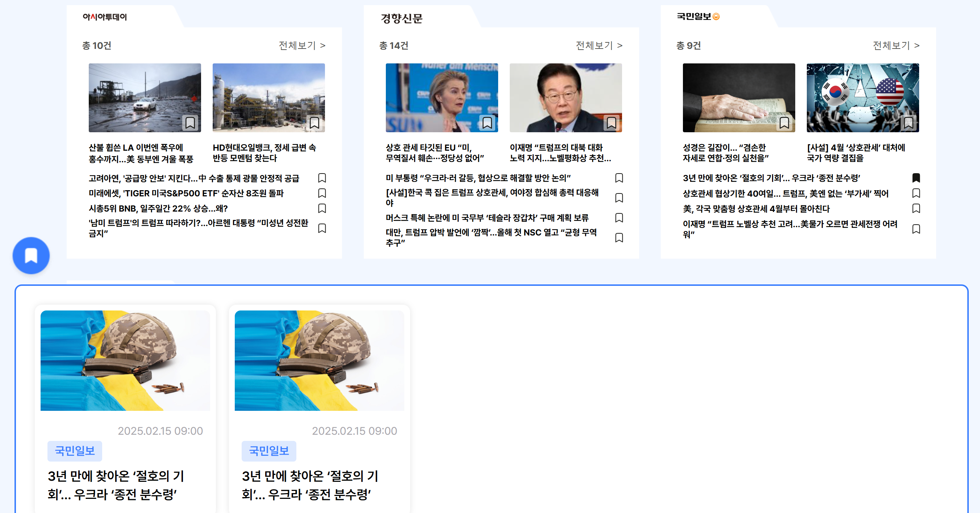
Task: Bookmark the 사설 4월 상호관세 thumbnail
Action: pos(909,123)
